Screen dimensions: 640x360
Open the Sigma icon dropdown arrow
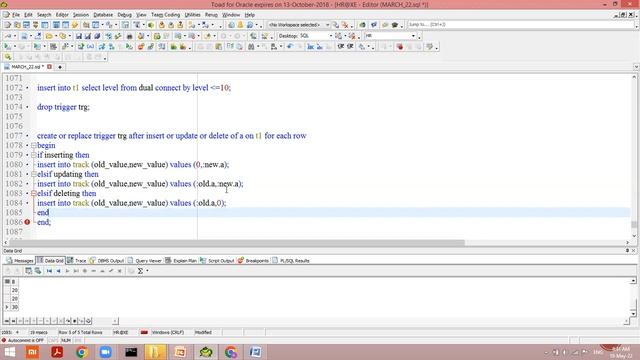(x=147, y=271)
